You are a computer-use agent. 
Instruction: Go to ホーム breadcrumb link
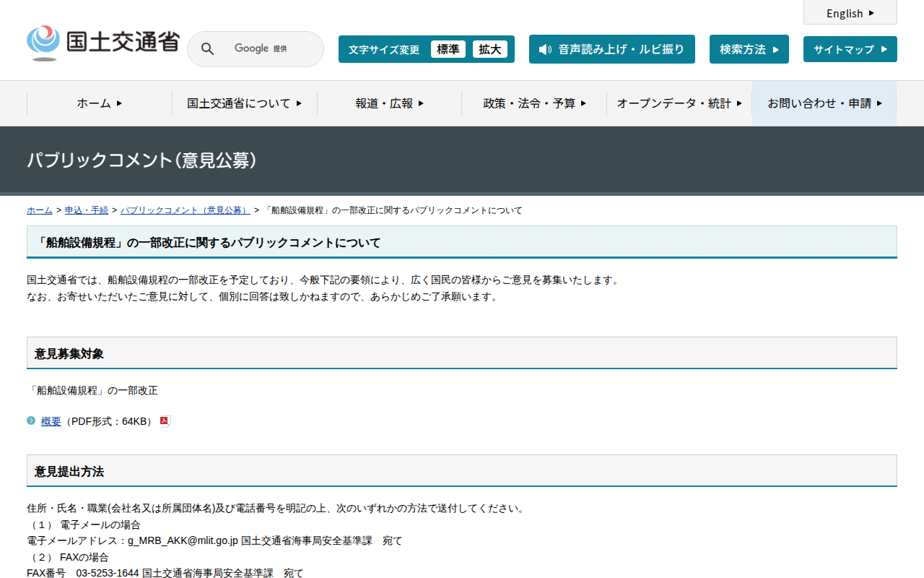point(40,210)
